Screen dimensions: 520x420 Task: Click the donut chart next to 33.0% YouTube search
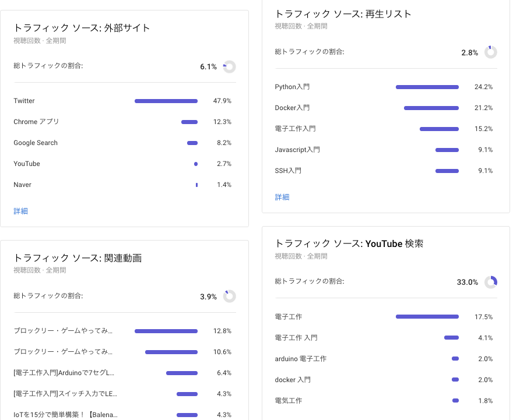(x=491, y=282)
